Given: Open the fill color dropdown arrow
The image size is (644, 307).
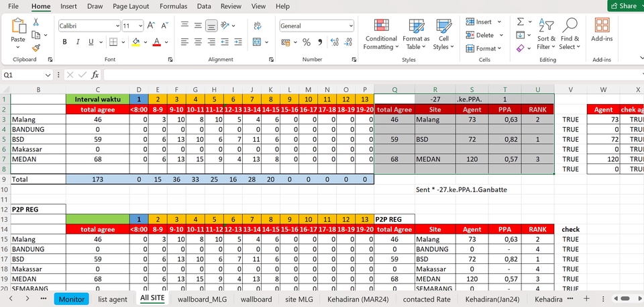Looking at the screenshot, I should [146, 42].
